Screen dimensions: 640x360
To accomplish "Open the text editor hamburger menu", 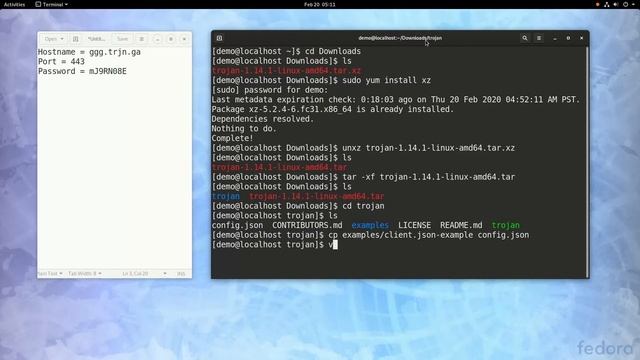I will point(142,39).
